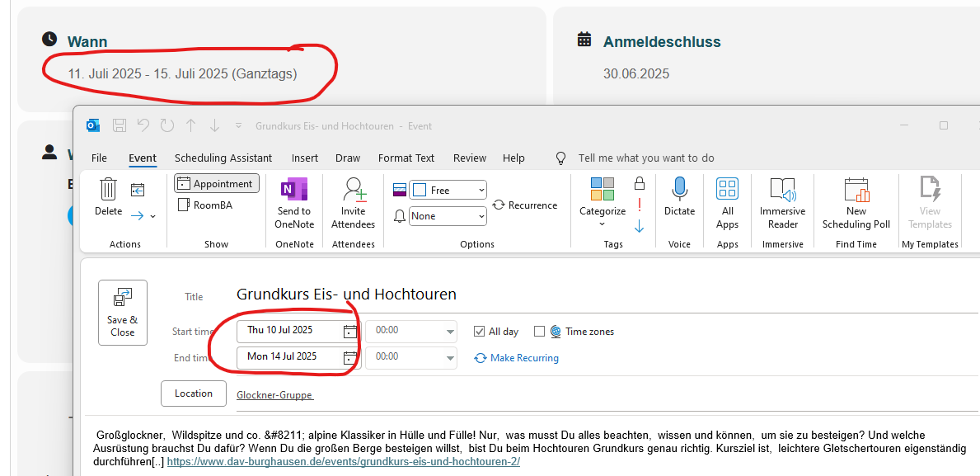Set Low Importance with the down arrow icon
This screenshot has width=980, height=476.
[x=639, y=227]
